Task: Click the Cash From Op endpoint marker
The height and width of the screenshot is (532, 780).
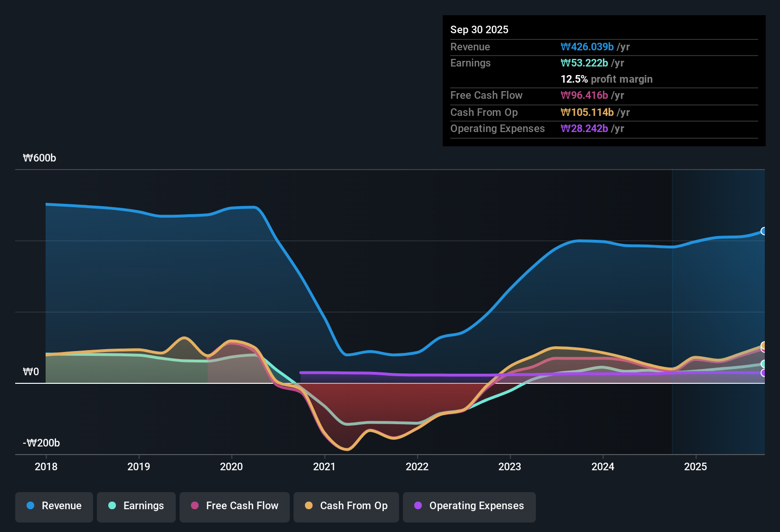Action: point(763,345)
